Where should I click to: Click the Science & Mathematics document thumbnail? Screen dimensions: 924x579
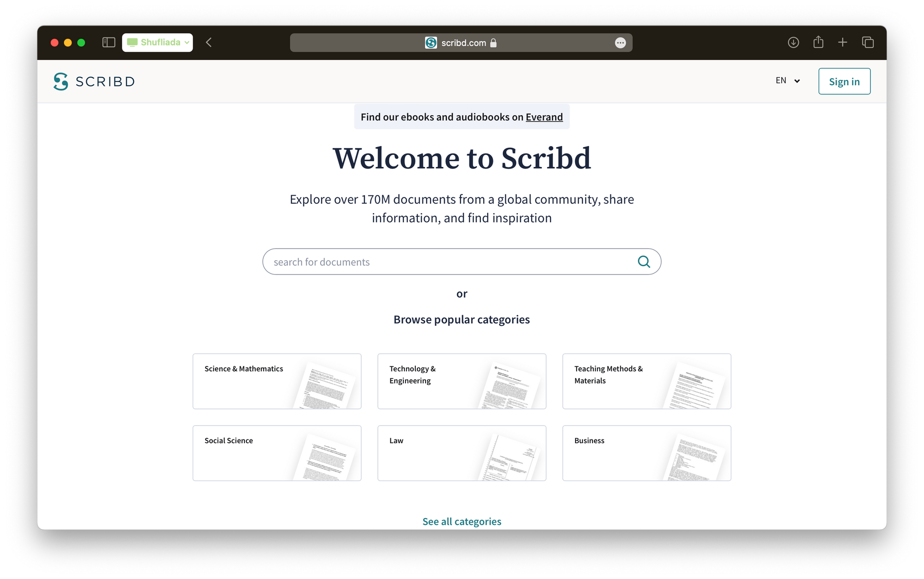pos(325,386)
